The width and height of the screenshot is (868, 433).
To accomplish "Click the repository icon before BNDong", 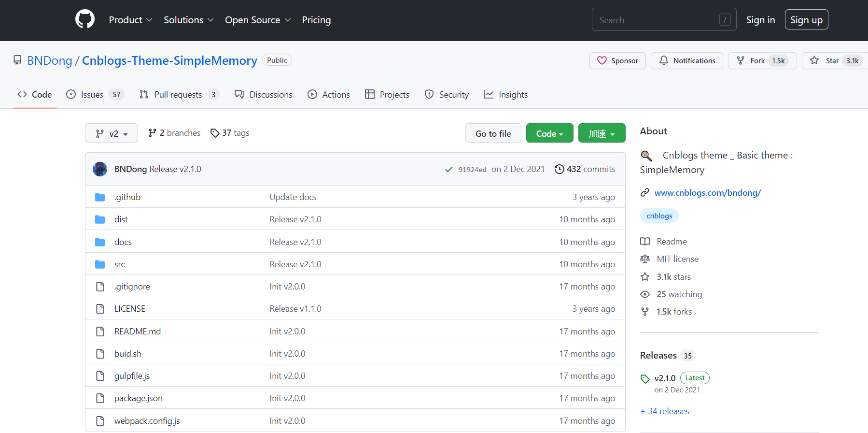I will tap(17, 60).
